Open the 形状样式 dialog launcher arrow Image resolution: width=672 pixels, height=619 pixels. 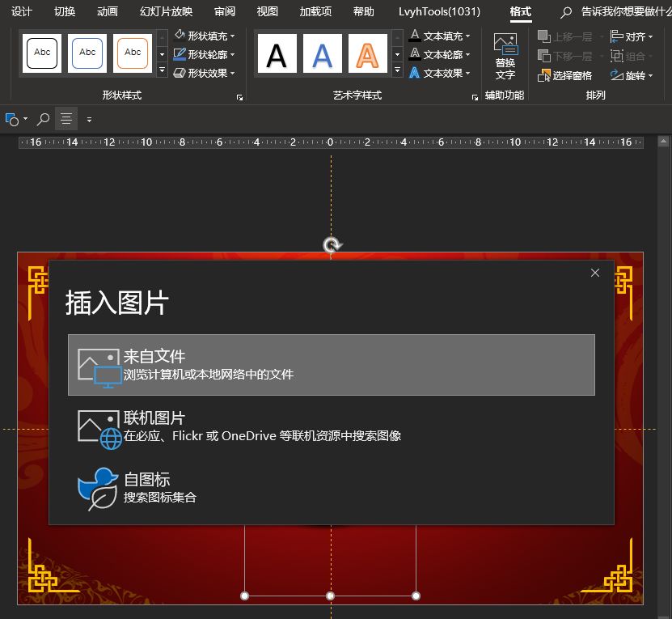[239, 97]
